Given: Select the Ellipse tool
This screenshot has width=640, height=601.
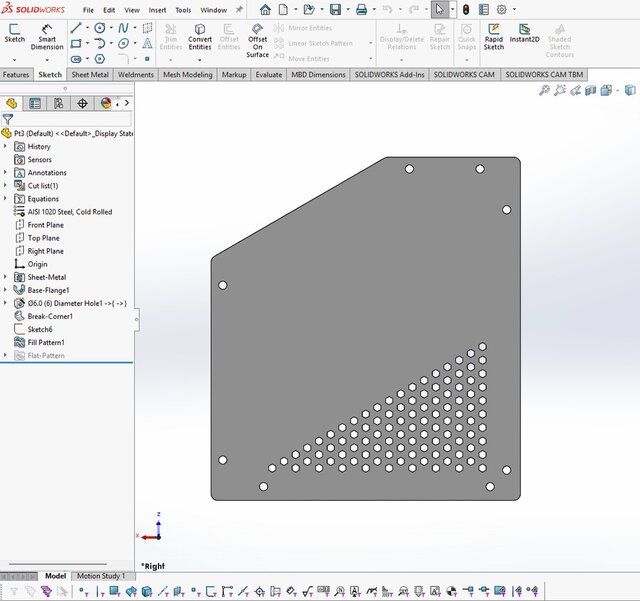Looking at the screenshot, I should click(x=123, y=43).
